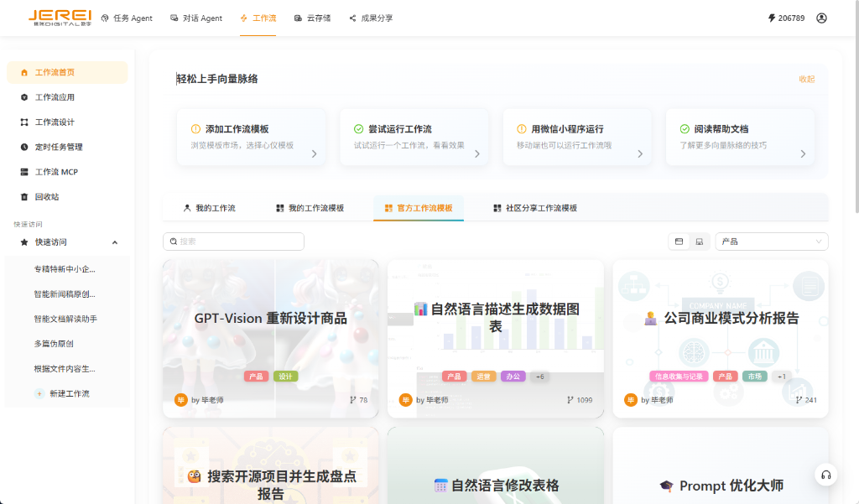This screenshot has height=504, width=859.
Task: Switch to card grid view icon
Action: (679, 242)
